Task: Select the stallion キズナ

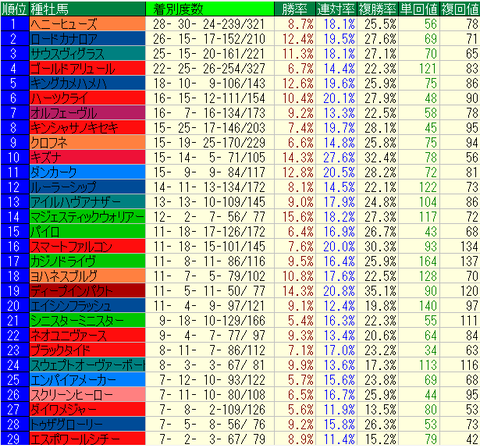Action: [x=87, y=157]
